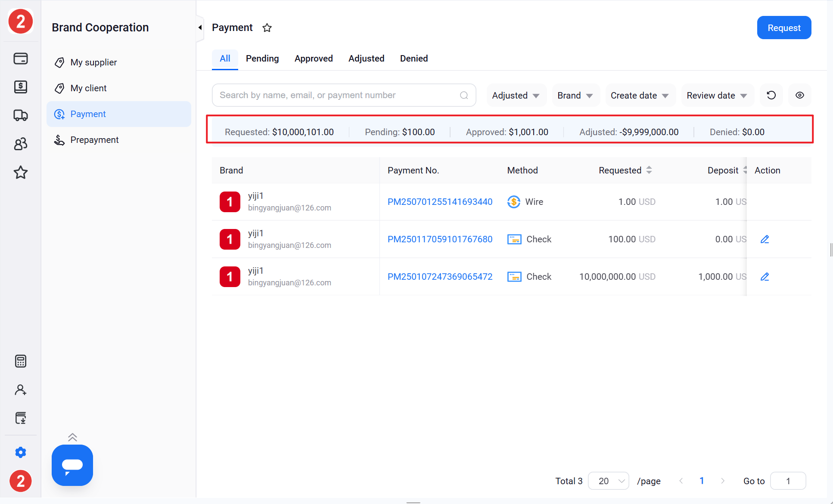The height and width of the screenshot is (504, 833).
Task: Click the Adjusted: -$9,999,000.00 summary
Action: pyautogui.click(x=629, y=132)
